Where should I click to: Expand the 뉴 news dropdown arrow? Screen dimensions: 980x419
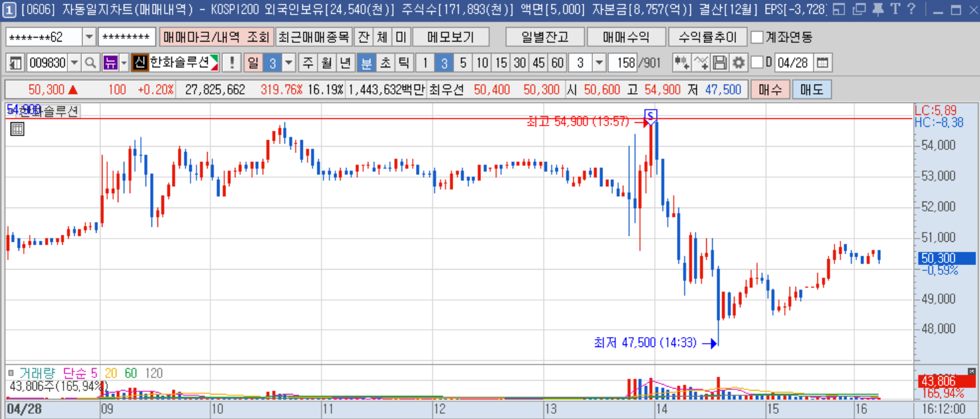[x=123, y=63]
